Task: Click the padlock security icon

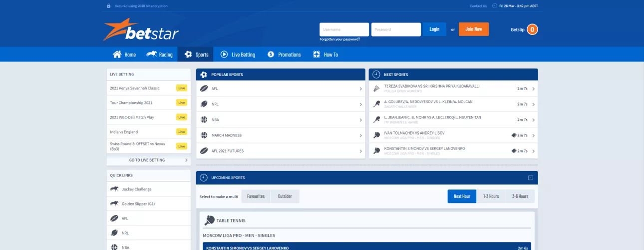Action: pos(108,6)
